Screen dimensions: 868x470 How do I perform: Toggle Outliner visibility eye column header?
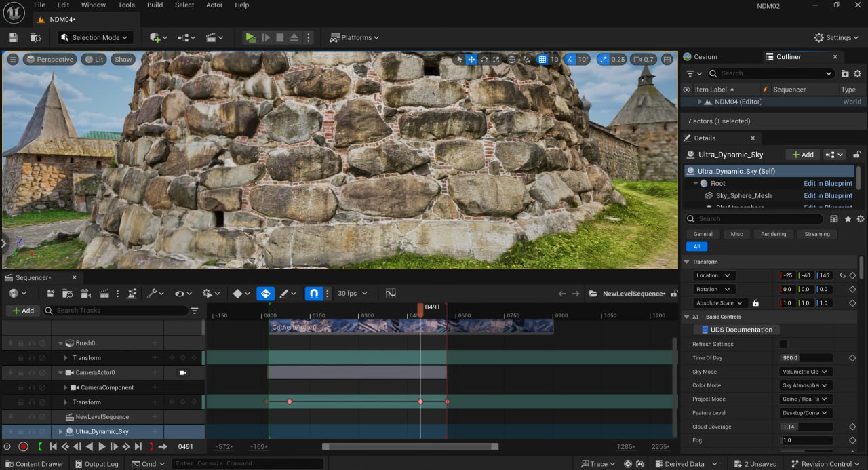coord(686,90)
